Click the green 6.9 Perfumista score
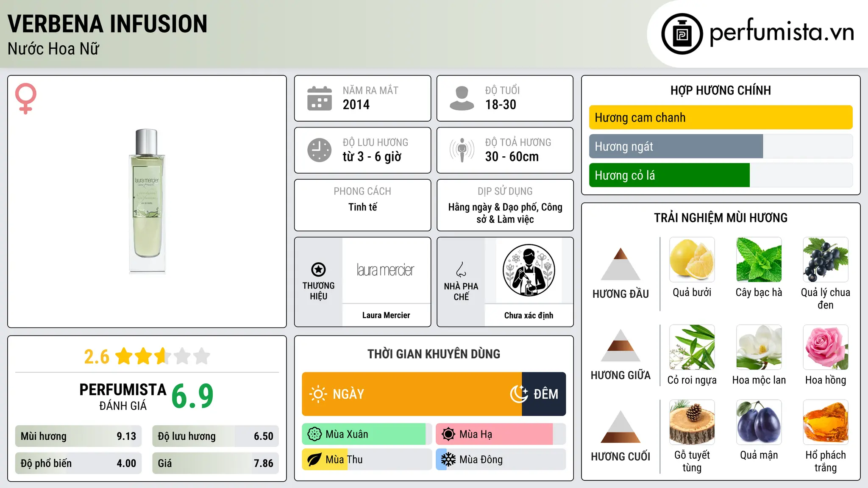The image size is (868, 488). click(x=192, y=396)
